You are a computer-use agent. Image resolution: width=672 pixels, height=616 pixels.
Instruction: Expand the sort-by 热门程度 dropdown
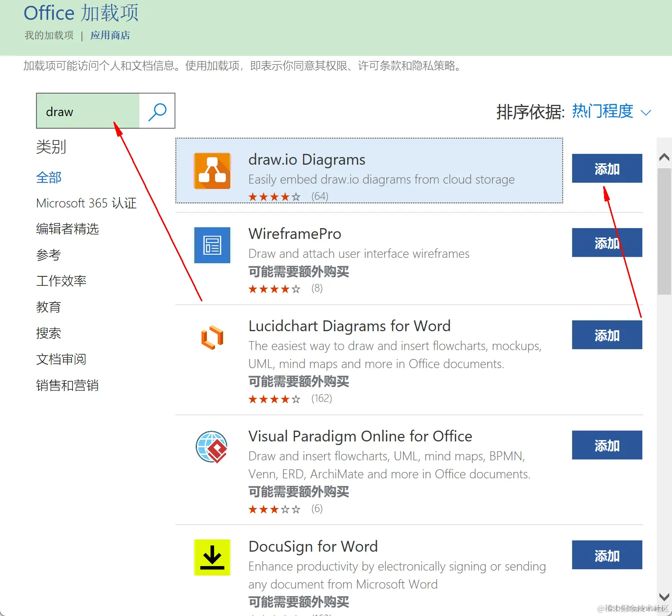pyautogui.click(x=611, y=112)
